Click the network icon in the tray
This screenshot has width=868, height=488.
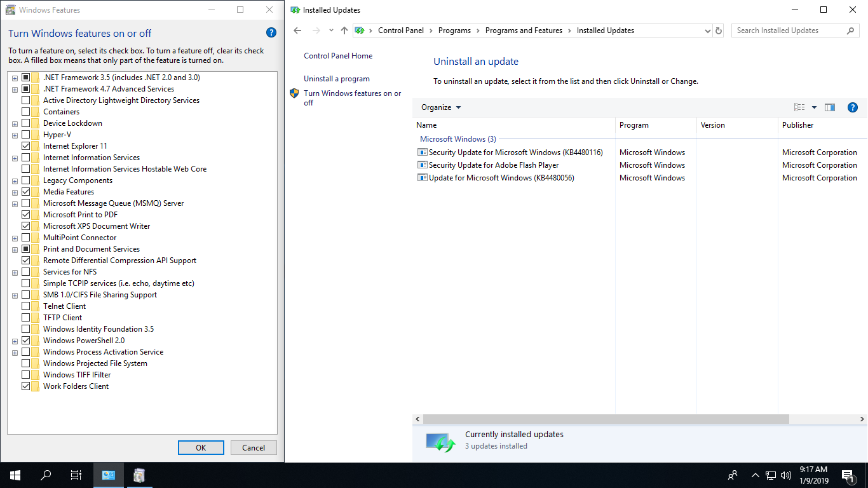tap(771, 475)
